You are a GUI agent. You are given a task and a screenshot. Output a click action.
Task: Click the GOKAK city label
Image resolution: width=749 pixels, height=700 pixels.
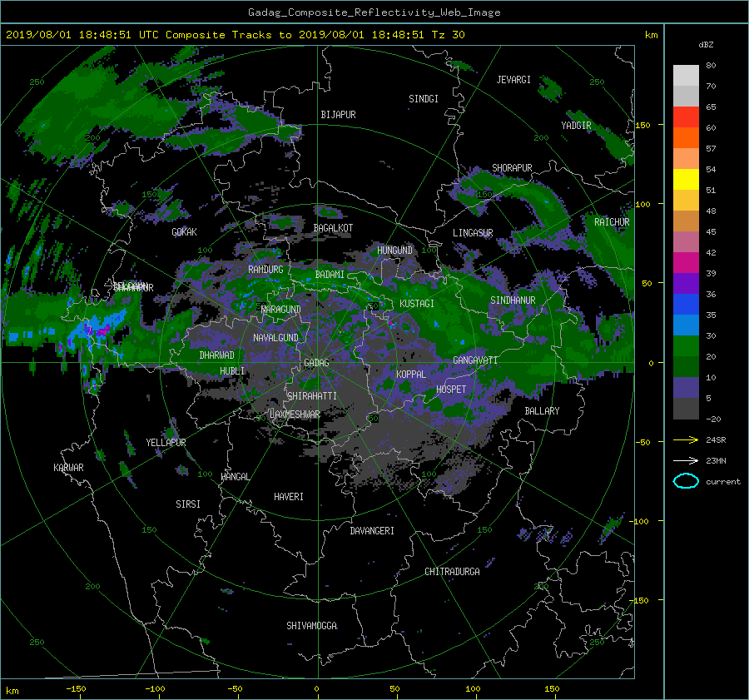(185, 231)
